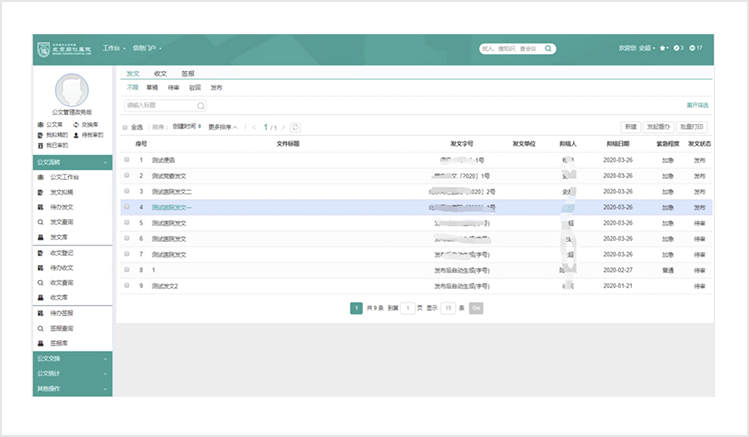Open the 工作台 dropdown in the top bar
Screen dimensions: 749x437
[x=113, y=48]
